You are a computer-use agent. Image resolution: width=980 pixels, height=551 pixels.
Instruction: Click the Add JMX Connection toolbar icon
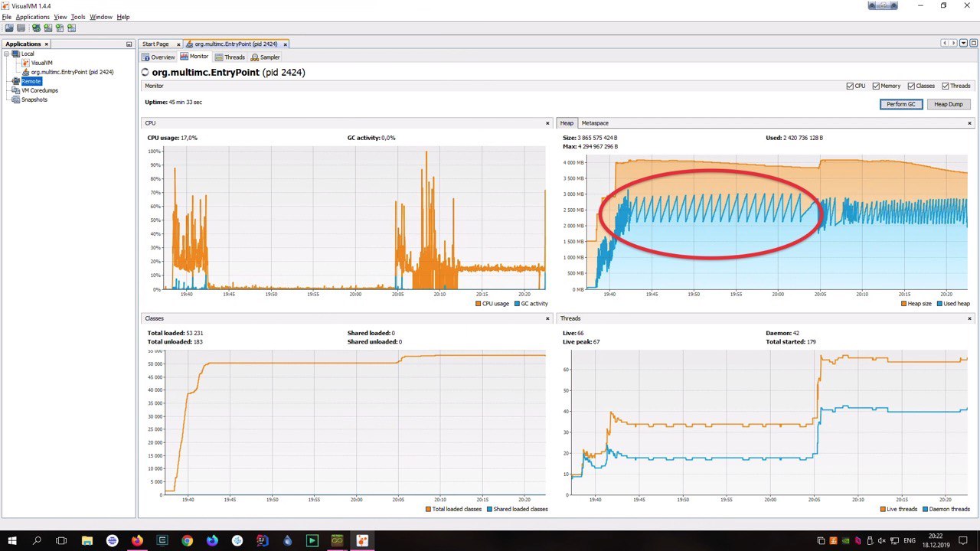pyautogui.click(x=47, y=28)
